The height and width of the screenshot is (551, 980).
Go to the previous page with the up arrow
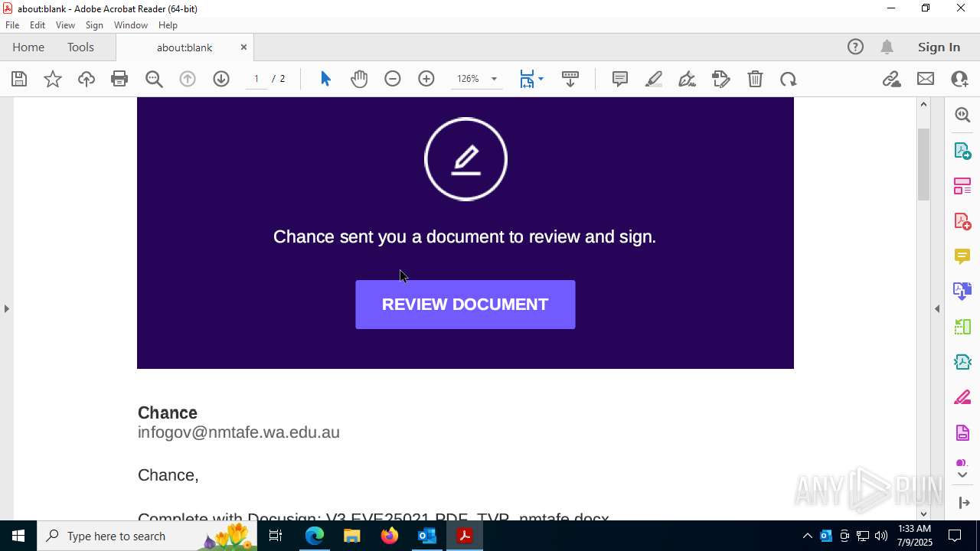coord(188,79)
